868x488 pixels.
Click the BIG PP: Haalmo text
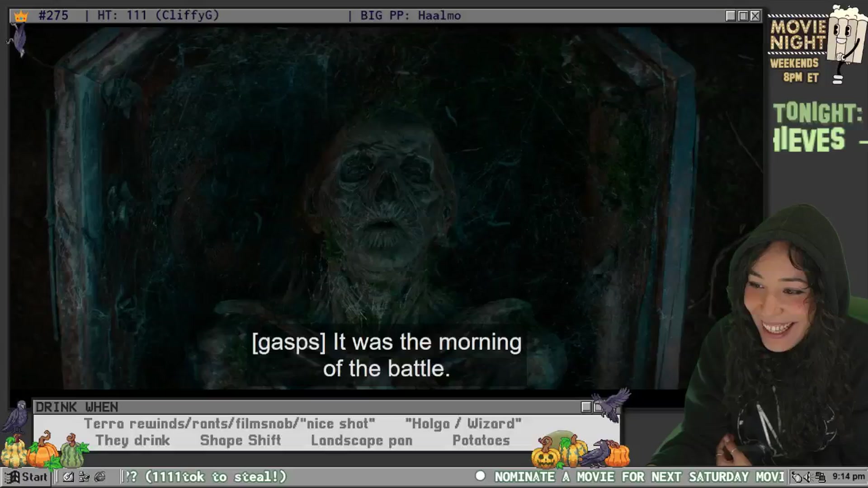click(x=410, y=16)
